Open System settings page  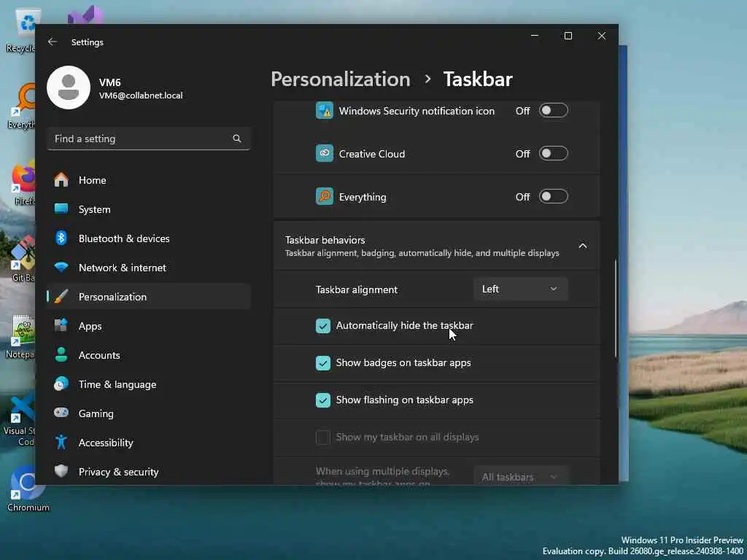click(149, 209)
